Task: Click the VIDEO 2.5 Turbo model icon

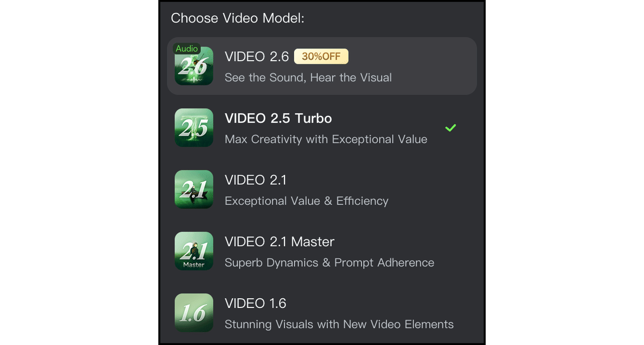Action: point(194,128)
